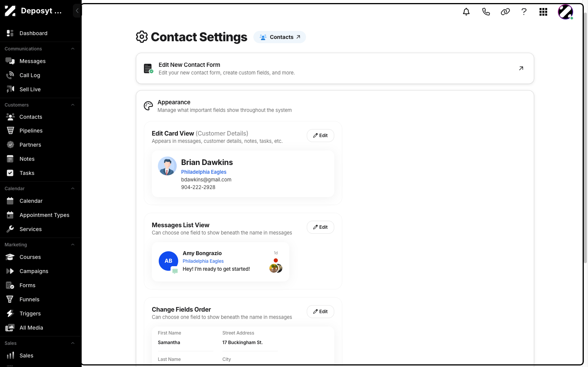588x367 pixels.
Task: Click the Appearance palette icon
Action: 148,106
